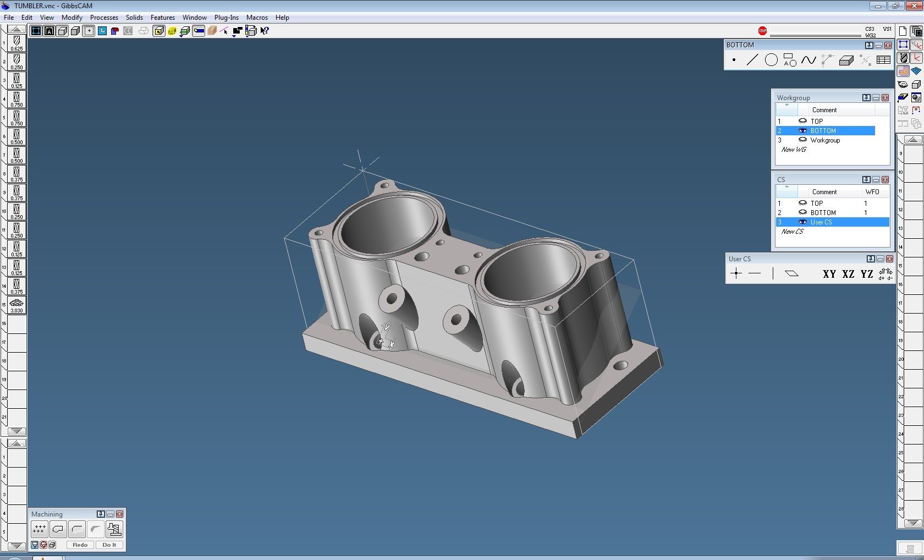Open the dimension table icon in BOTTOM palette

coord(883,60)
